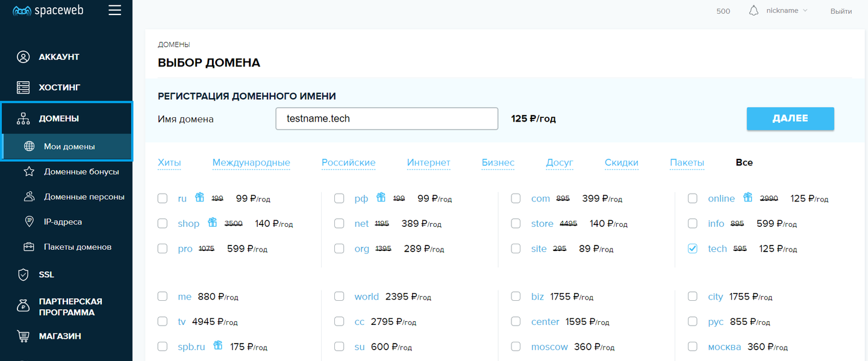Open the Hosting server icon
868x361 pixels.
[23, 88]
